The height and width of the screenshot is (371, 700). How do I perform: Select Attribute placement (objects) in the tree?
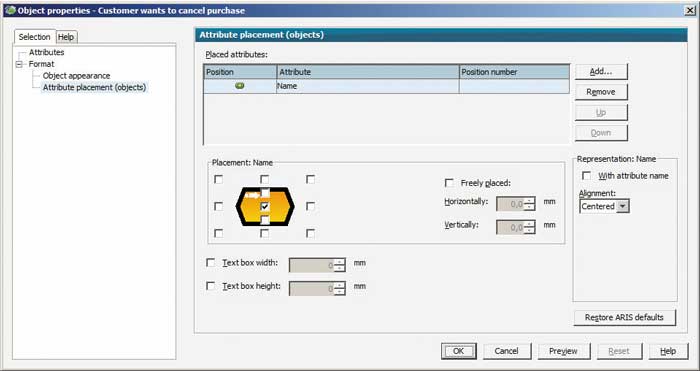(x=94, y=88)
